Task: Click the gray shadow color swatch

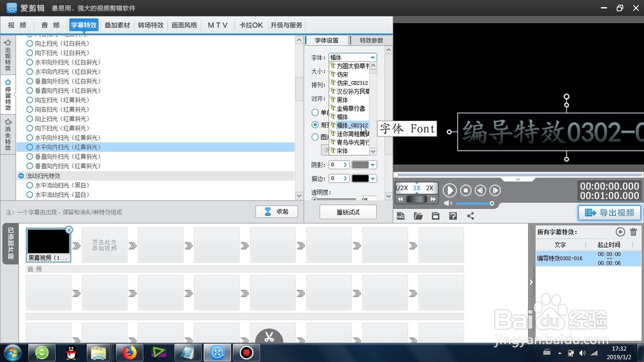Action: [360, 165]
